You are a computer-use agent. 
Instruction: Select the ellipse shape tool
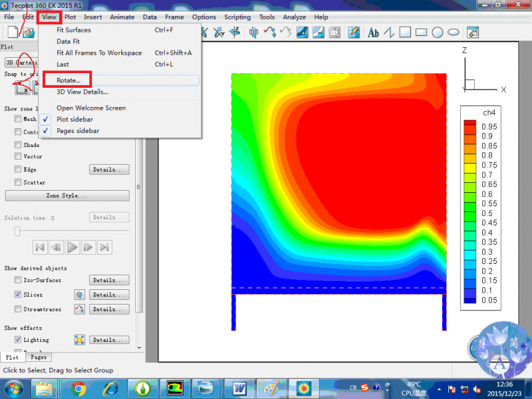tap(454, 33)
